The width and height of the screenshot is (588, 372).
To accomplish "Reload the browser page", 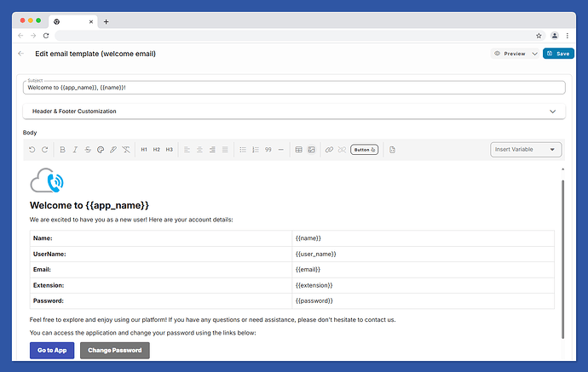I will coord(46,36).
